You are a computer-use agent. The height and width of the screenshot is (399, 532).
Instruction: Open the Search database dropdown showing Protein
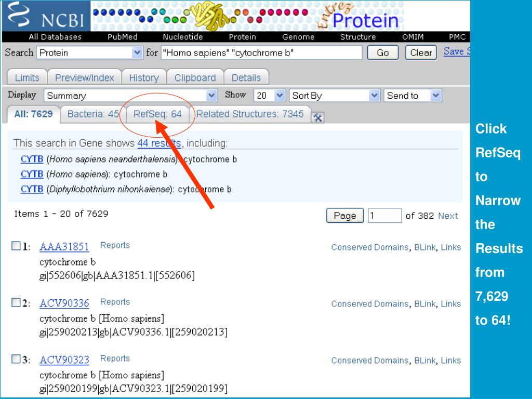(x=89, y=52)
